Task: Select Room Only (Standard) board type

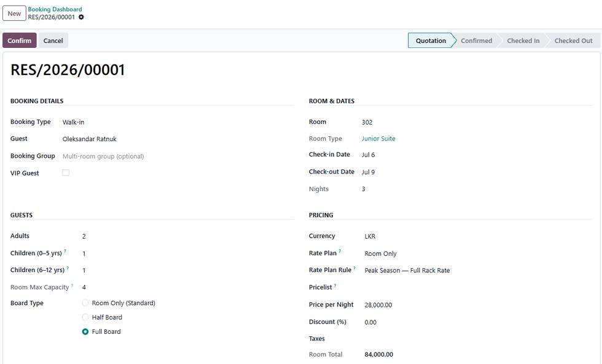Action: (85, 303)
